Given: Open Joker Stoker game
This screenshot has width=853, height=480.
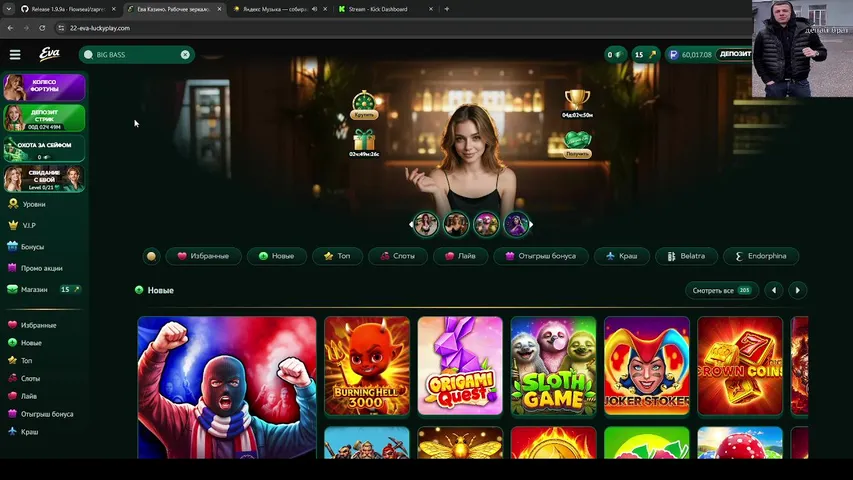Looking at the screenshot, I should tap(647, 366).
